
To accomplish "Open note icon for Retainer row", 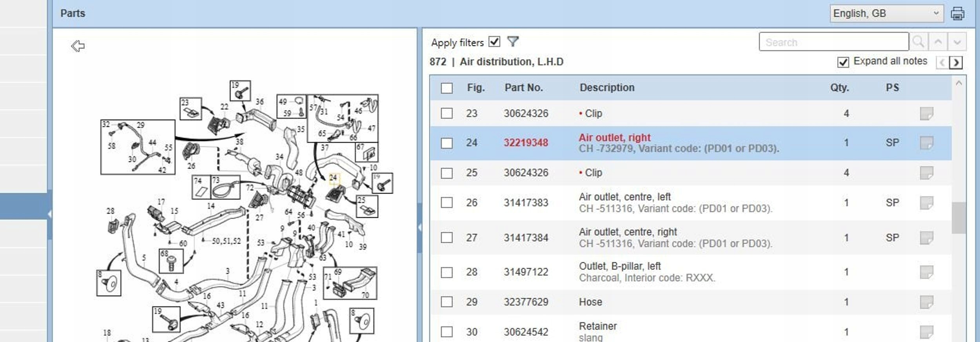I will click(927, 332).
